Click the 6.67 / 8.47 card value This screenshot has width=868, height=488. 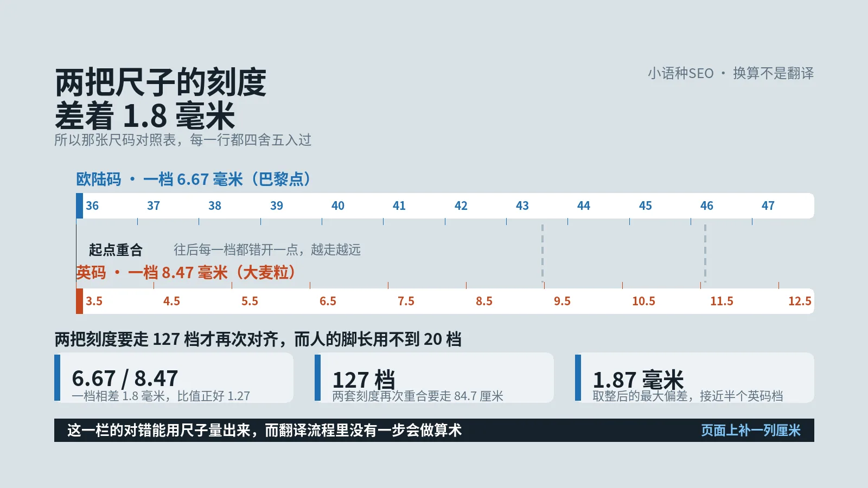point(125,378)
